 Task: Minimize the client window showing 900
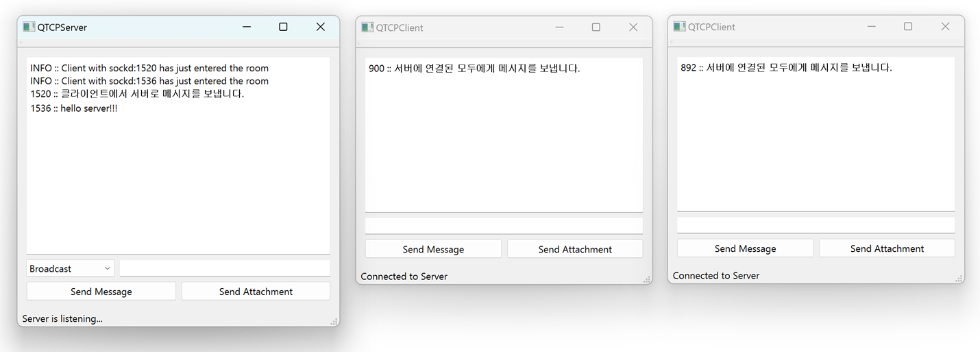pyautogui.click(x=559, y=27)
